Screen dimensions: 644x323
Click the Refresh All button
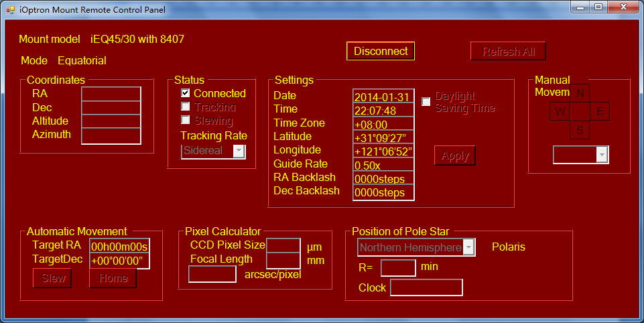(508, 51)
